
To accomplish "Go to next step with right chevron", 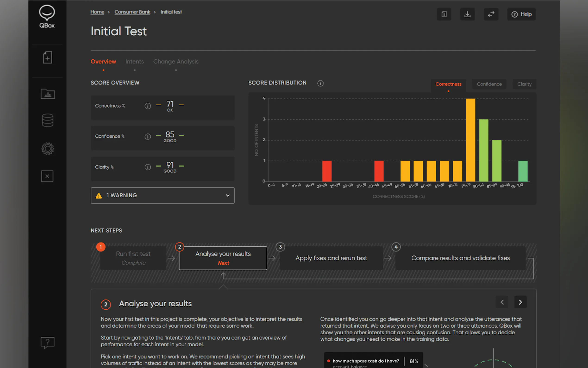I will pos(520,302).
